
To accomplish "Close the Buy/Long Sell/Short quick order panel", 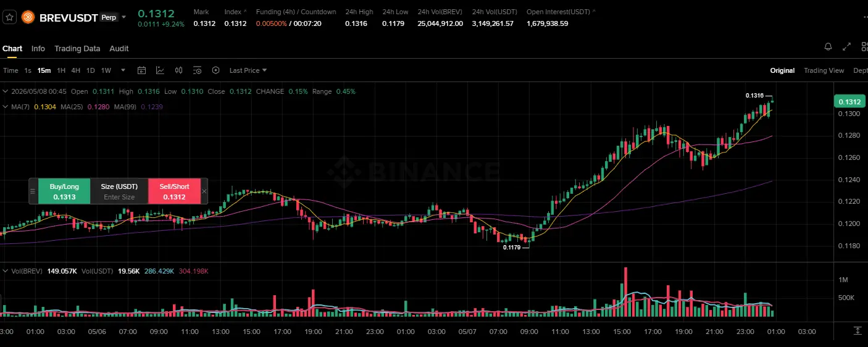I will click(204, 191).
